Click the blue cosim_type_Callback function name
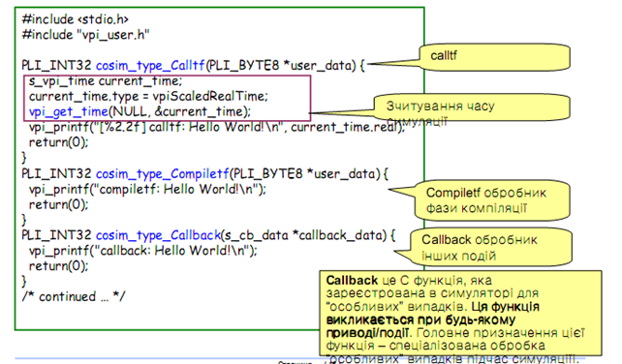Viewport: 622px width, 364px height. (158, 235)
